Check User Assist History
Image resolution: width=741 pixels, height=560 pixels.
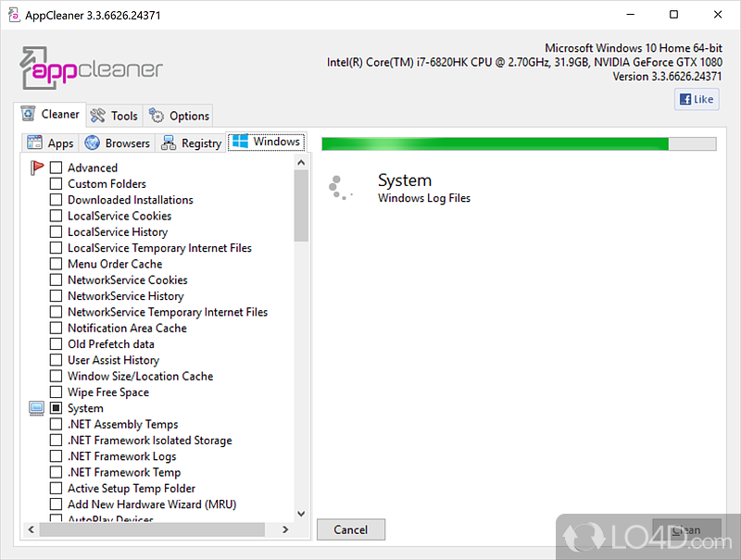pyautogui.click(x=56, y=360)
